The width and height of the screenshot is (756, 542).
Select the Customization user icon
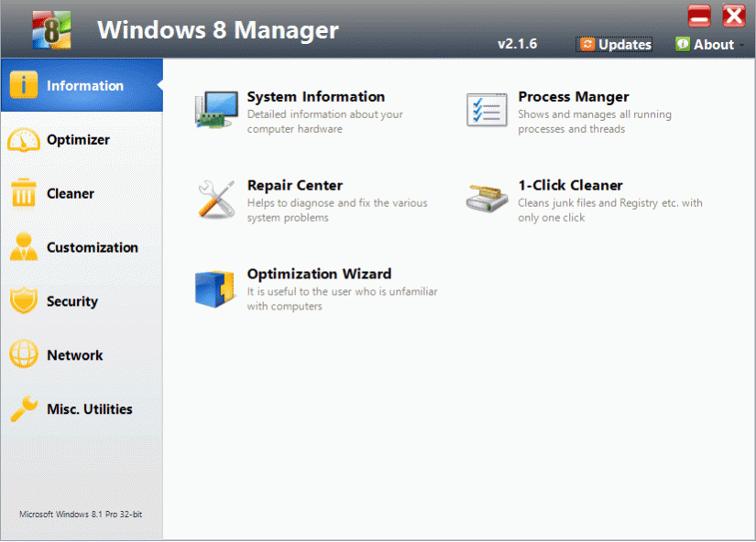(x=23, y=247)
